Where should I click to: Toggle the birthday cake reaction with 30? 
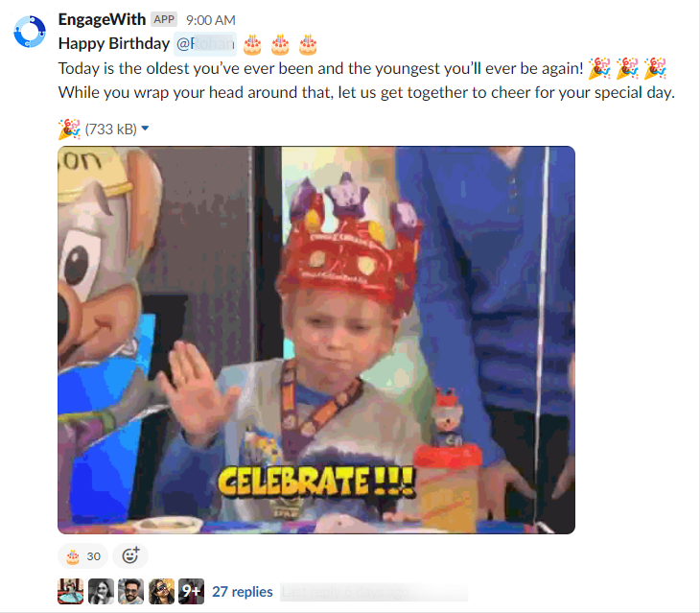(83, 556)
